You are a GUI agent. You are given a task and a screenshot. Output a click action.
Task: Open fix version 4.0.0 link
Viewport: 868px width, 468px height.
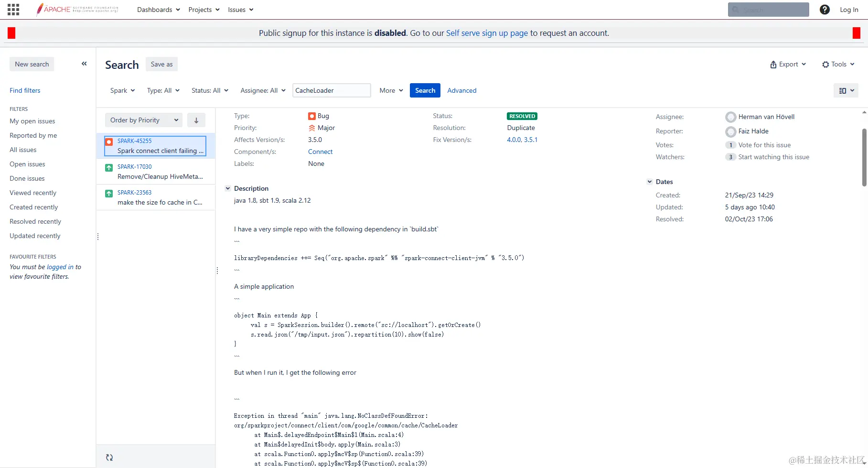pos(514,140)
